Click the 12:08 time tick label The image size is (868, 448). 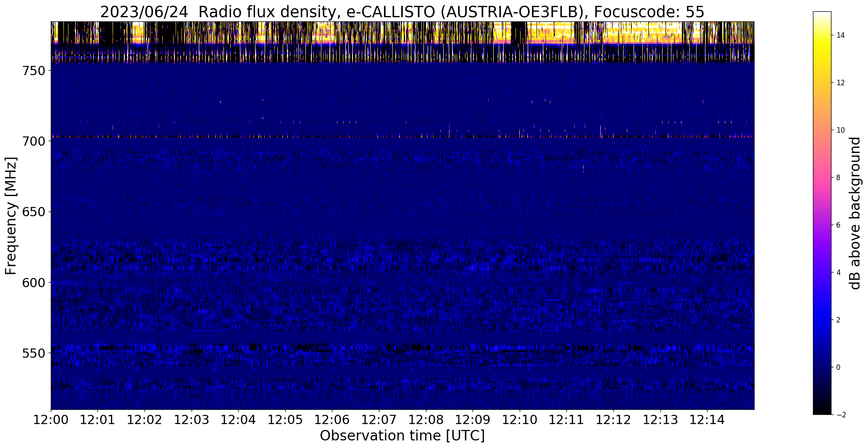426,419
